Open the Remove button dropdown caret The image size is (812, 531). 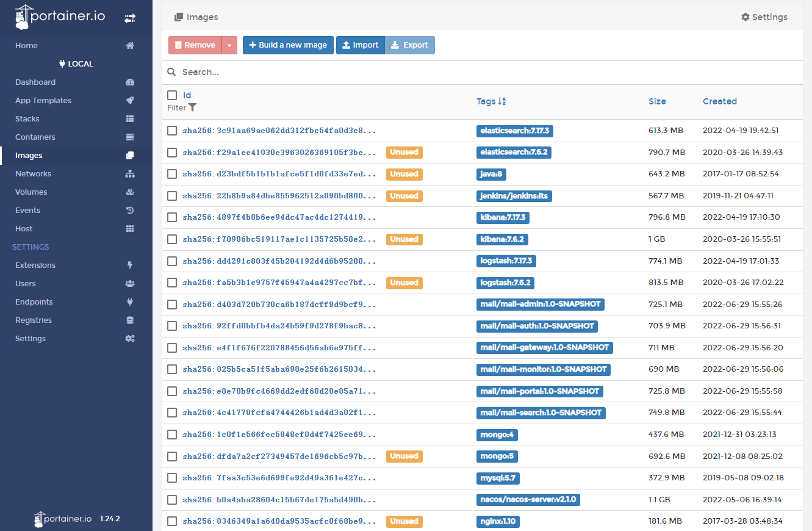(x=229, y=45)
